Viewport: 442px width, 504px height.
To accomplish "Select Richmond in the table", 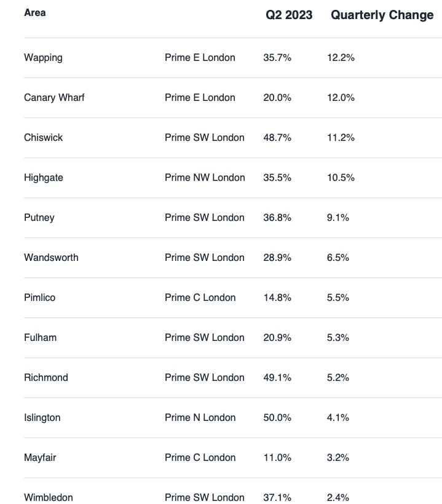I will [x=46, y=378].
